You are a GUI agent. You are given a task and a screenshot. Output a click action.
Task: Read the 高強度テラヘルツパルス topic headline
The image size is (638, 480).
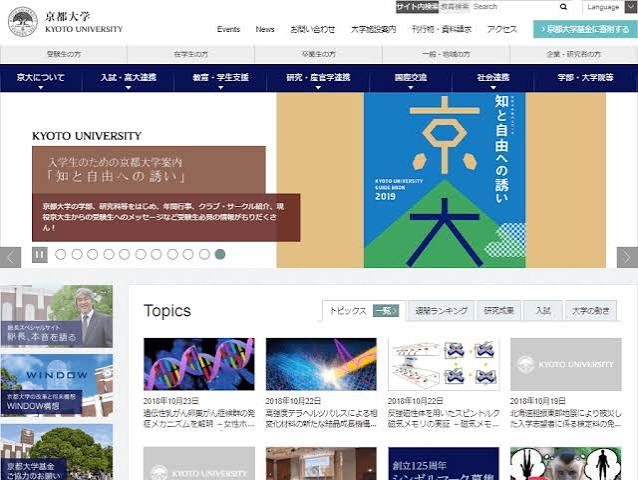pos(321,419)
